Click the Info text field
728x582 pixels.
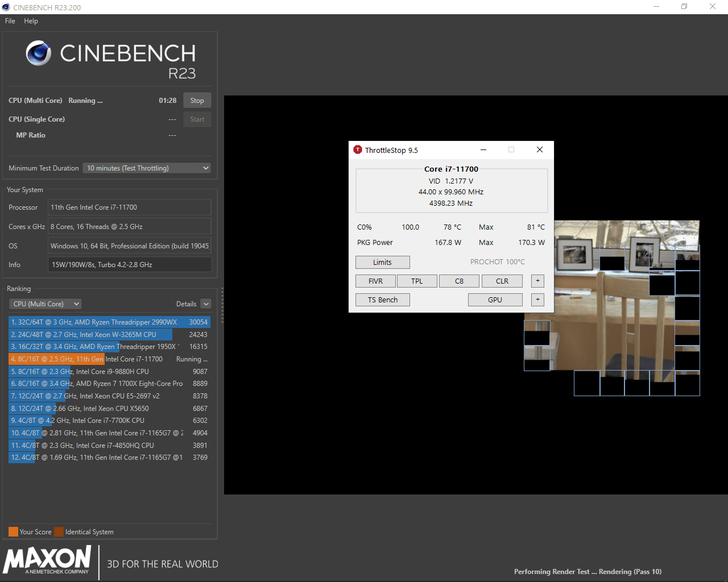coord(130,265)
